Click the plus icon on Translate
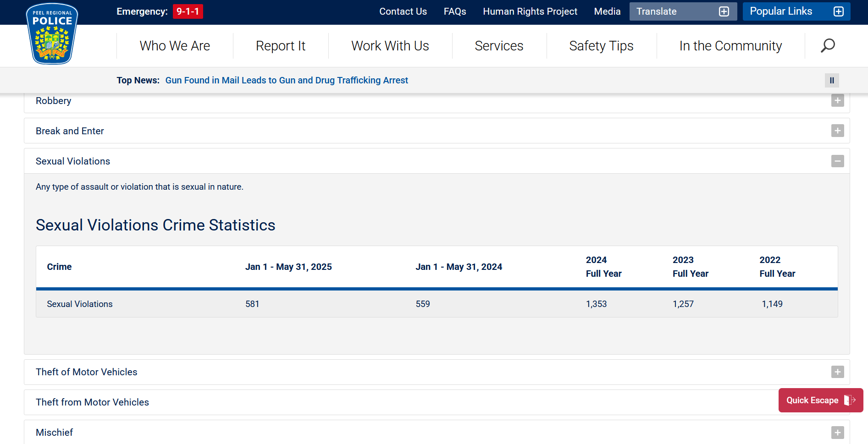 [724, 11]
